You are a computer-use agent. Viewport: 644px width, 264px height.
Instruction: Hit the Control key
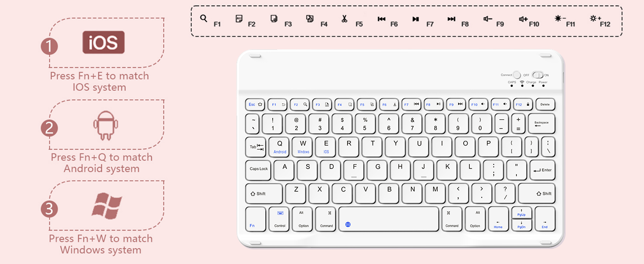pyautogui.click(x=279, y=219)
